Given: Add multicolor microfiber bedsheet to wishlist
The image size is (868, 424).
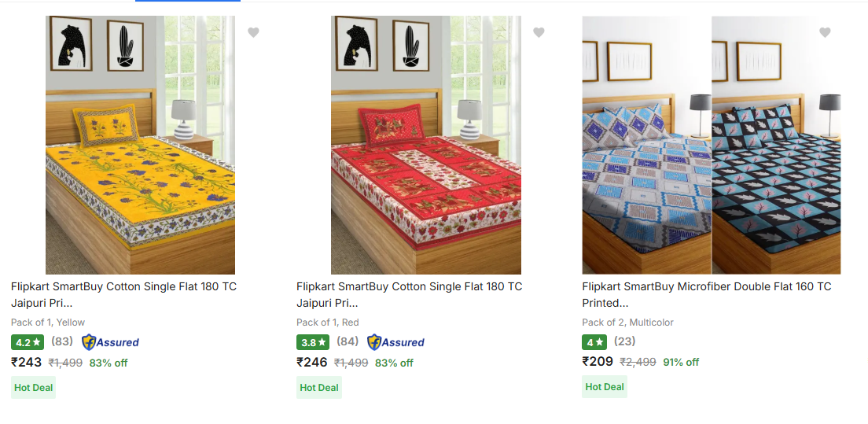Looking at the screenshot, I should pos(825,32).
